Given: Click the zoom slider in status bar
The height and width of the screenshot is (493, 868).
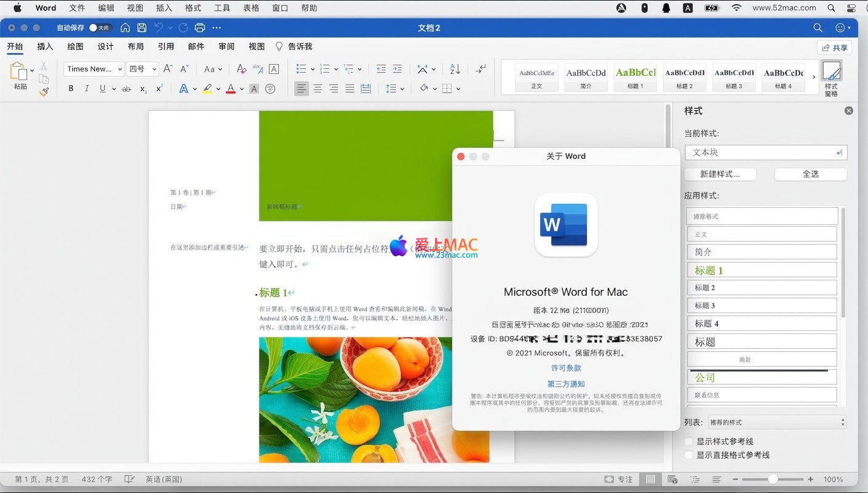Looking at the screenshot, I should pos(772,479).
